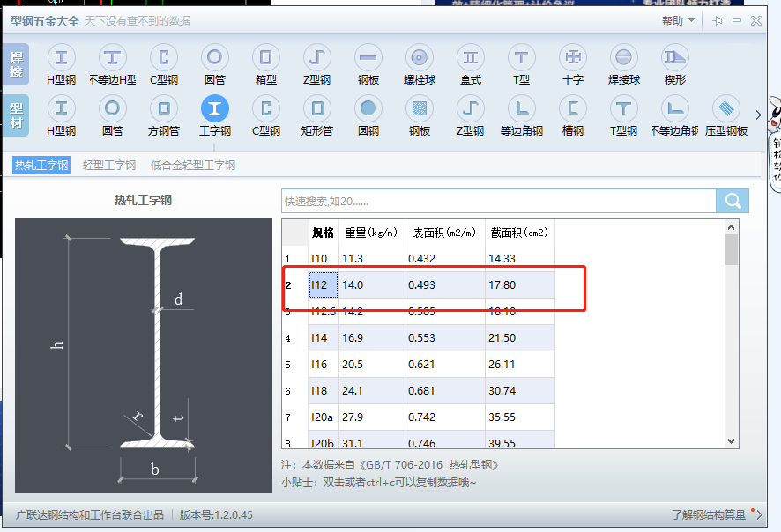Select the I18 specification cell

click(324, 391)
